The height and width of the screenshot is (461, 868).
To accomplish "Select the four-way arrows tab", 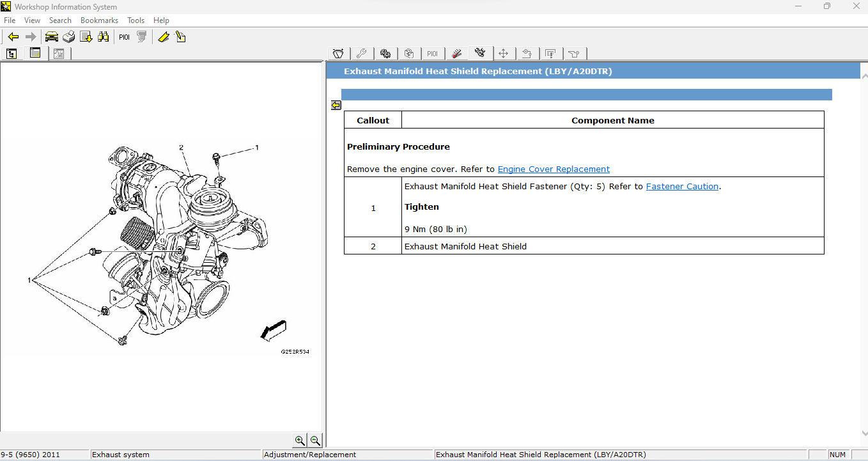I will coord(503,54).
